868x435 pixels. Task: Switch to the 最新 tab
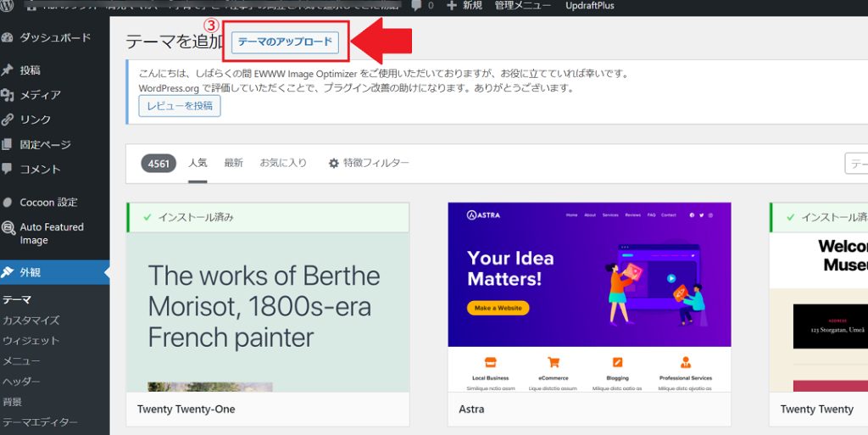coord(234,164)
